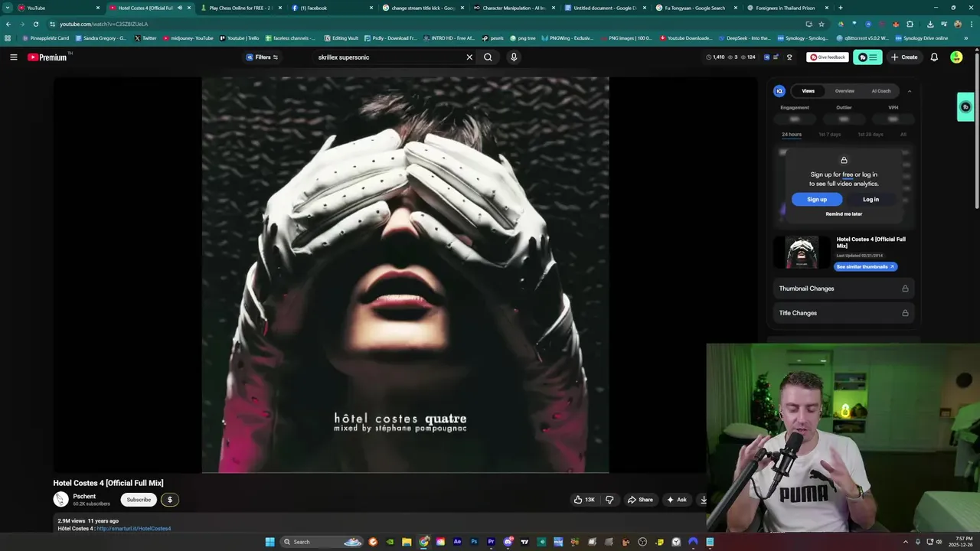980x551 pixels.
Task: Select the 1st 28 days range tab
Action: [870, 135]
